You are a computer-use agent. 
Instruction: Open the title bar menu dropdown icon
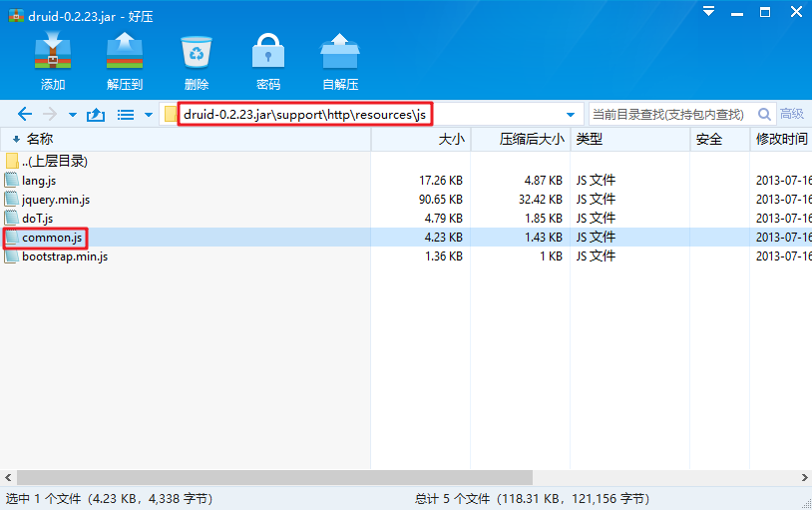coord(708,11)
